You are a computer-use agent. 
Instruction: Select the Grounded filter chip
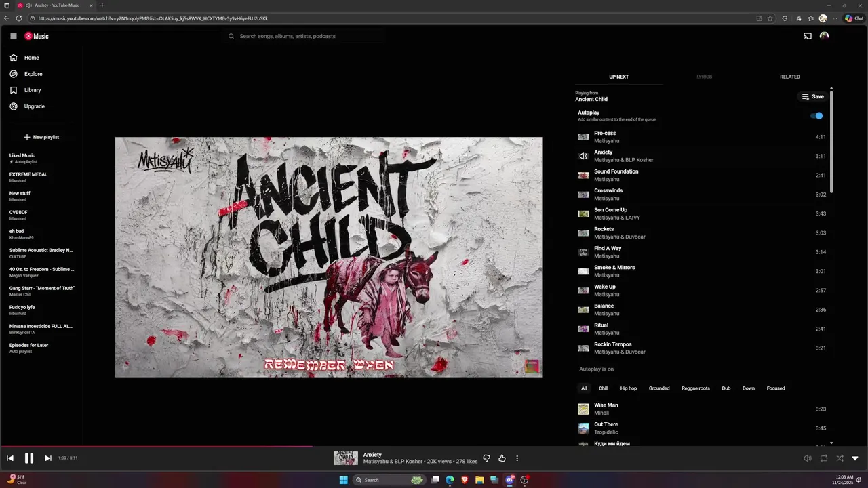pos(659,388)
